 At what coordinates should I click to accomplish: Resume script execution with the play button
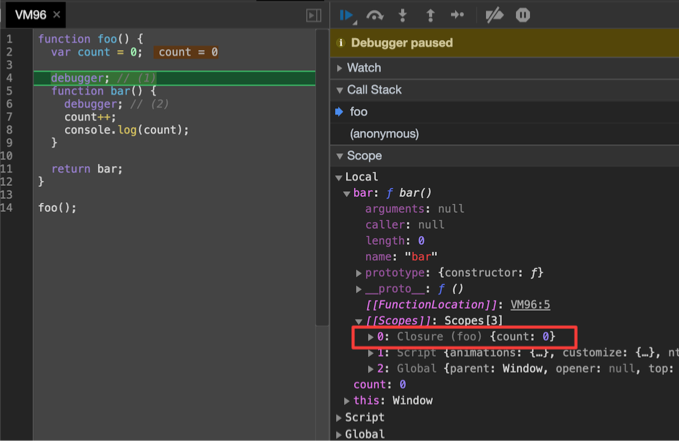pos(346,15)
